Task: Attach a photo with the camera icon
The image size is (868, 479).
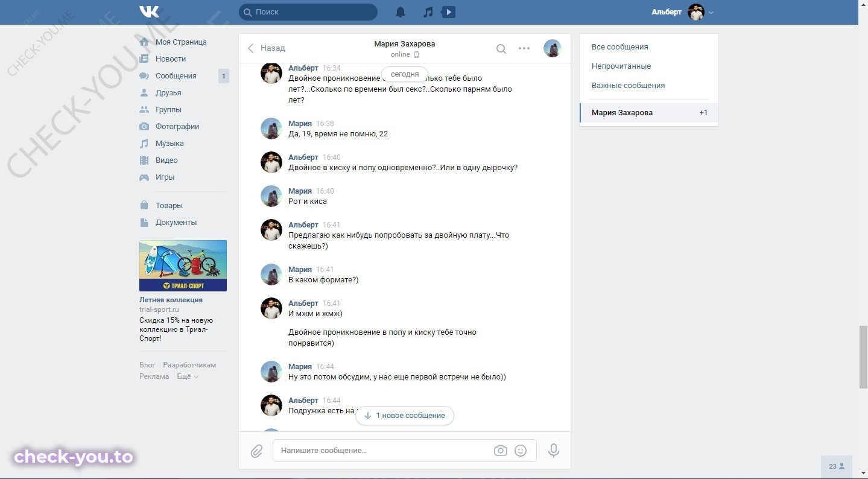Action: (x=501, y=451)
